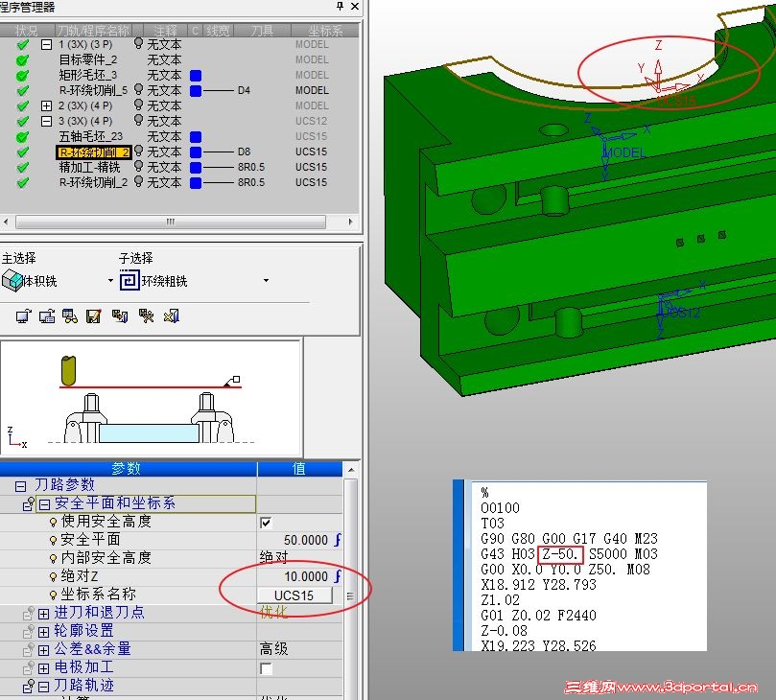The width and height of the screenshot is (776, 700).
Task: Click the function f icon beside 50.0000
Action: click(x=338, y=539)
